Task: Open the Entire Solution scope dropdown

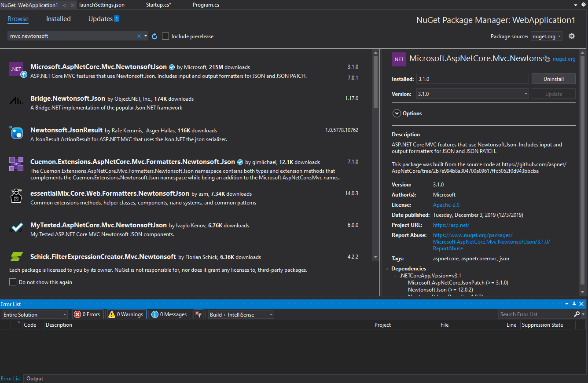Action: [35, 314]
